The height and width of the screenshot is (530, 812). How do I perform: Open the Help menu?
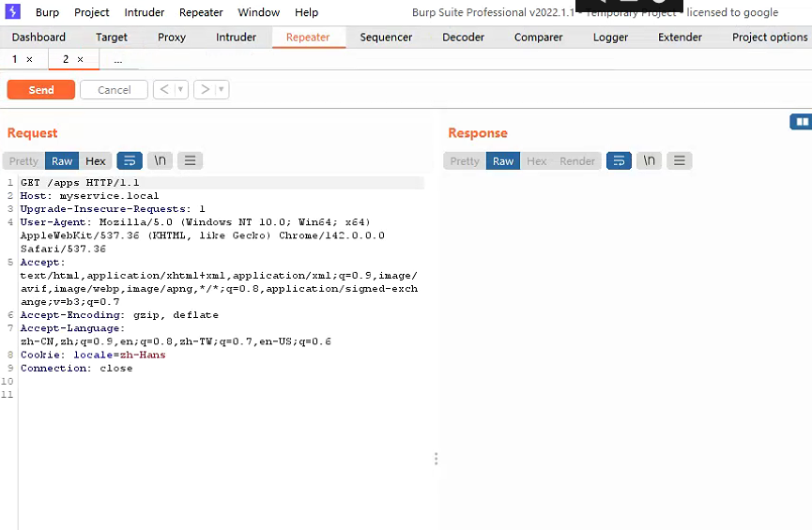tap(307, 12)
